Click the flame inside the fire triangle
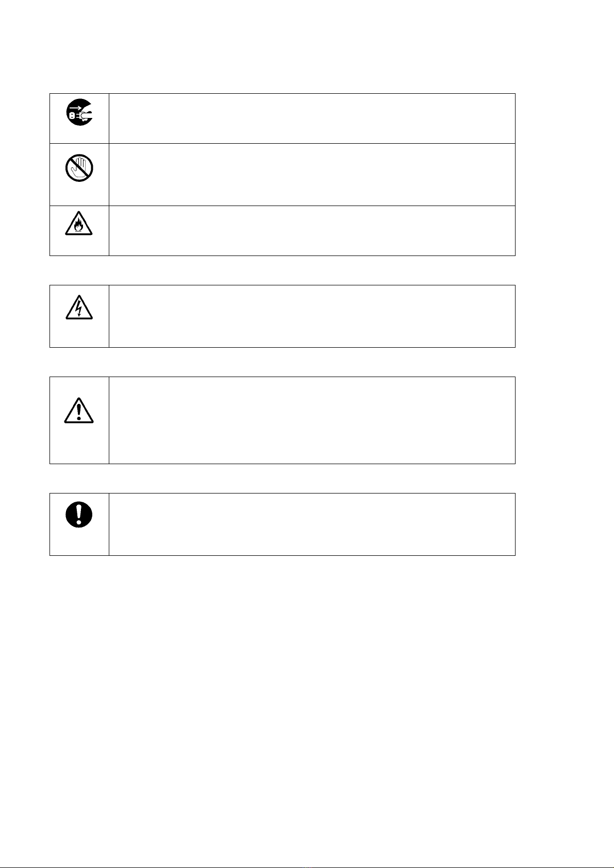 (79, 228)
